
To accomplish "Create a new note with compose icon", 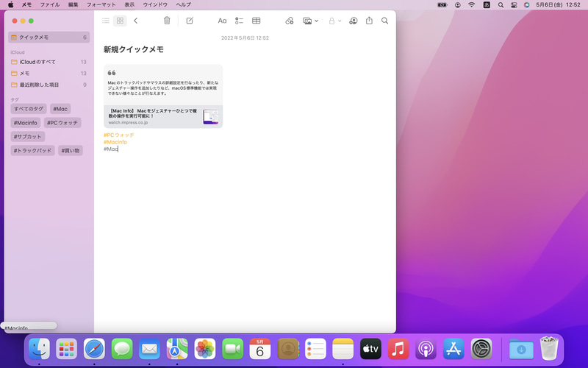I will click(190, 21).
